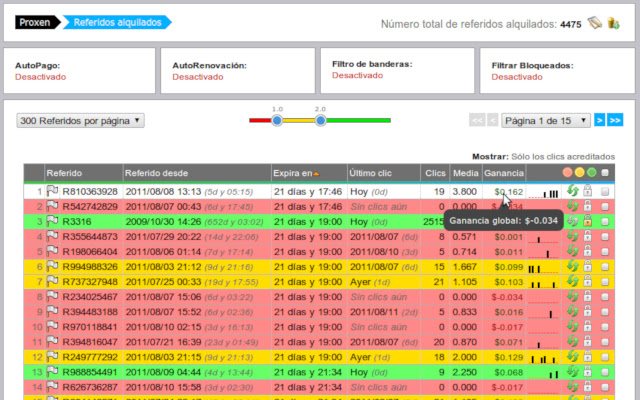Click the renew icon for R355644873
The image size is (640, 400).
[x=572, y=237]
